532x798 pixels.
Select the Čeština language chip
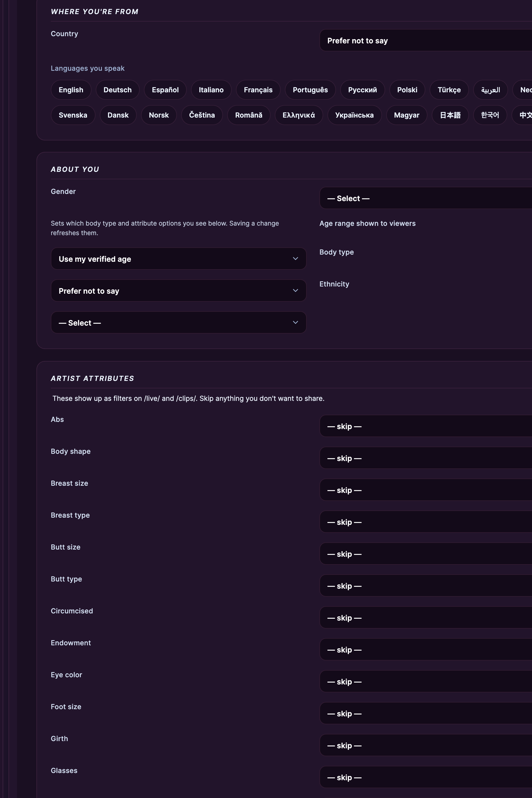coord(202,115)
